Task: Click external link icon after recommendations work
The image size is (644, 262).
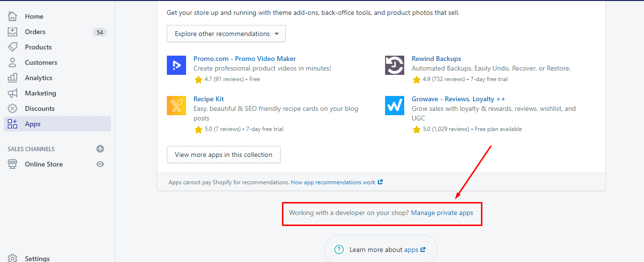Action: (380, 182)
